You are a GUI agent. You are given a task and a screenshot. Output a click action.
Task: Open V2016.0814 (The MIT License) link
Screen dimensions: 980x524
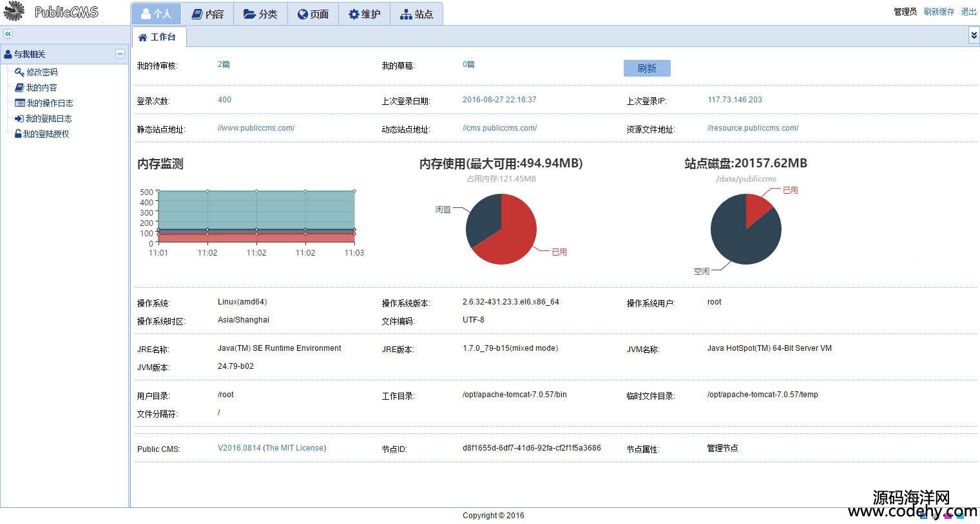click(x=272, y=448)
